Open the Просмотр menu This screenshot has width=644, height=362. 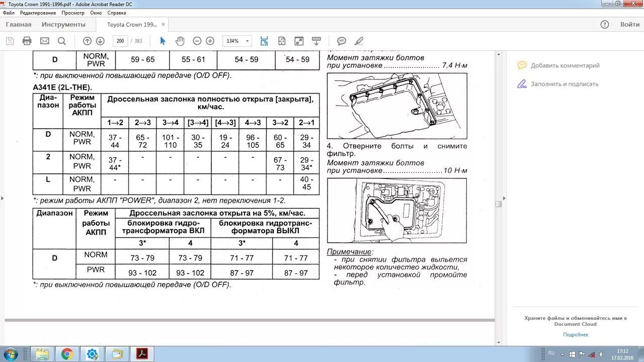[x=73, y=13]
